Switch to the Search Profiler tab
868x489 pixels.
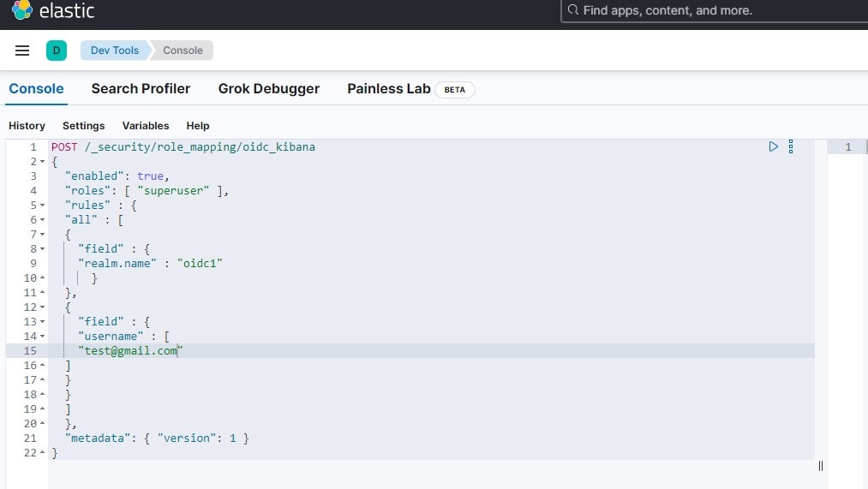[x=141, y=88]
